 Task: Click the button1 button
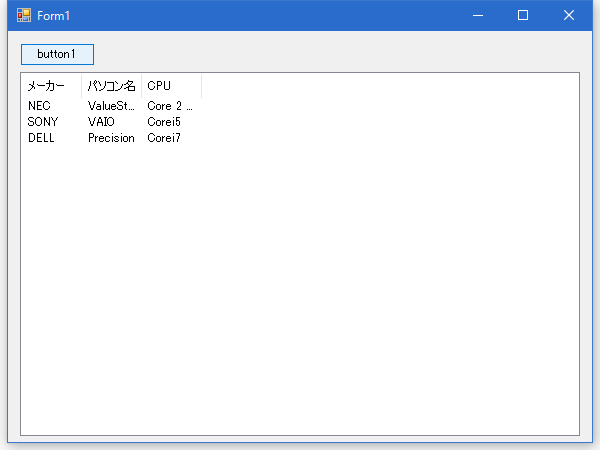point(57,54)
